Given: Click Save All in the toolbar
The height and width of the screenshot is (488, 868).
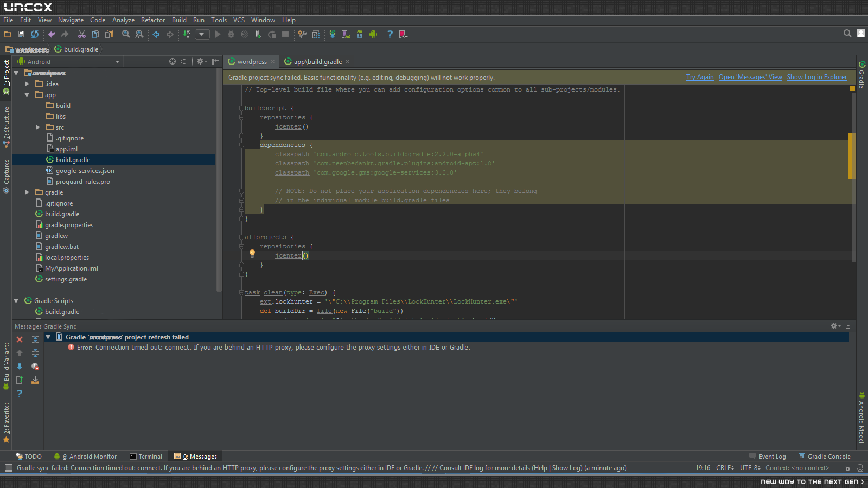Looking at the screenshot, I should pos(21,34).
